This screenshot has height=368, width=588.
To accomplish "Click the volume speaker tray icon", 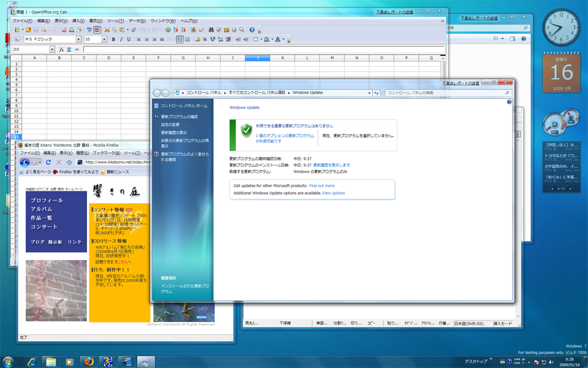I will (551, 362).
